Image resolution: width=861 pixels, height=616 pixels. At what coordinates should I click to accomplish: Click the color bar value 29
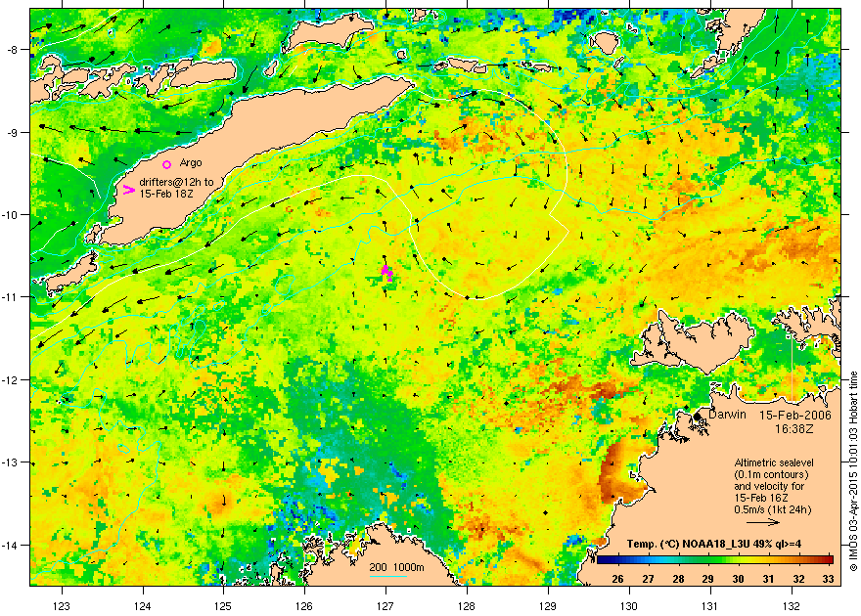707,579
